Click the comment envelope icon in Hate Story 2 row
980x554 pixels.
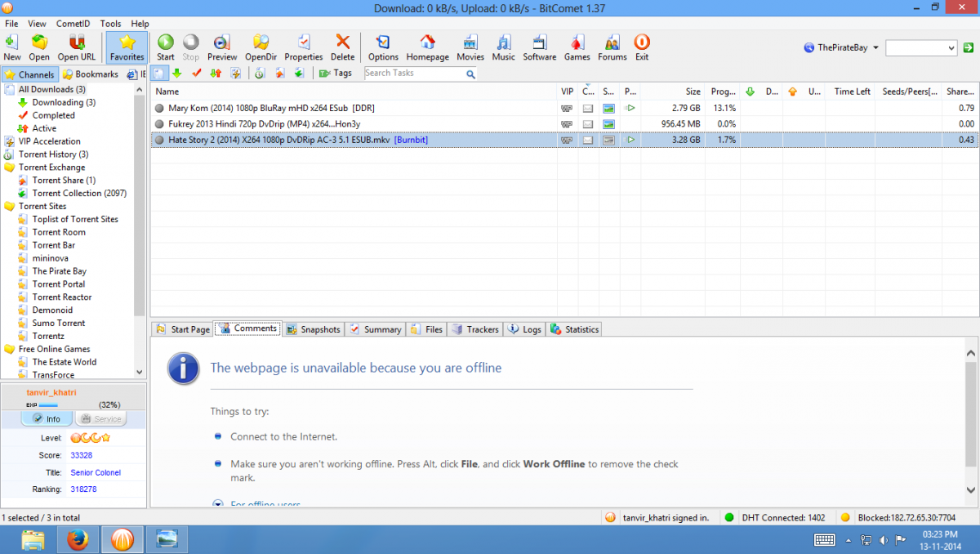click(x=588, y=141)
